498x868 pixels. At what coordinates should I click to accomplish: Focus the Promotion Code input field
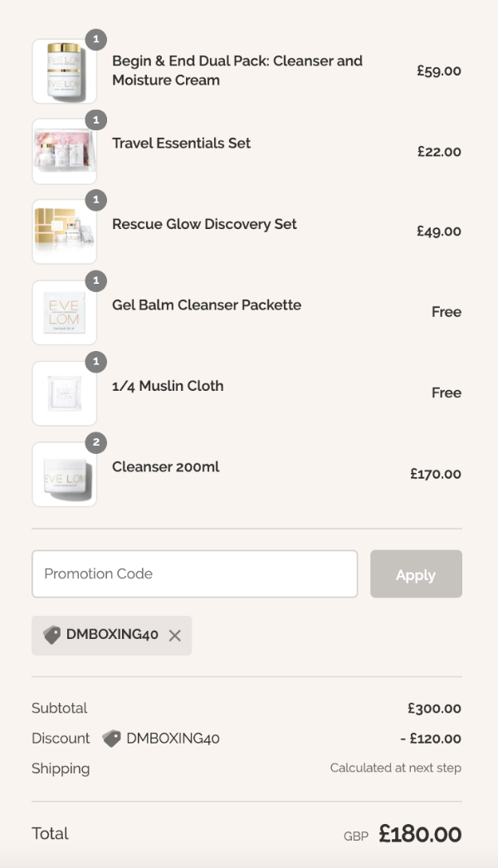pos(194,574)
